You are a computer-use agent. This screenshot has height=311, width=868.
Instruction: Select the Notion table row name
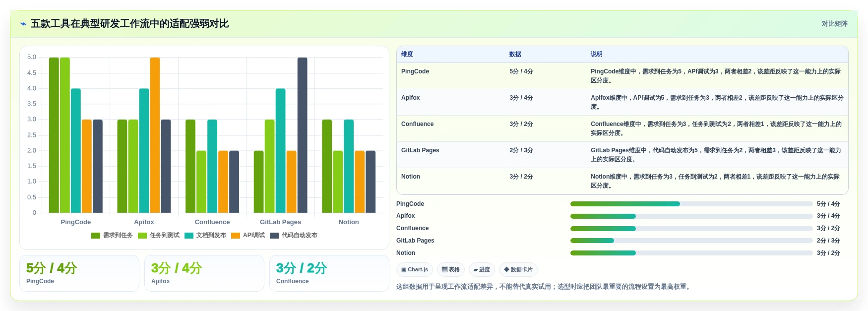411,177
